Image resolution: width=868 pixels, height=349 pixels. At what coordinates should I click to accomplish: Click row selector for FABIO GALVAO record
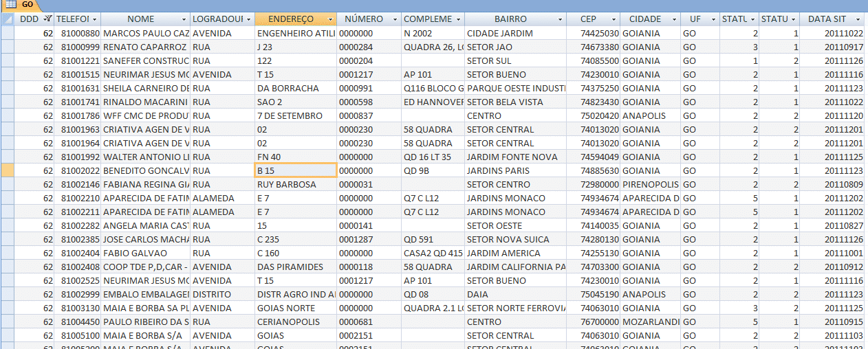[x=8, y=253]
